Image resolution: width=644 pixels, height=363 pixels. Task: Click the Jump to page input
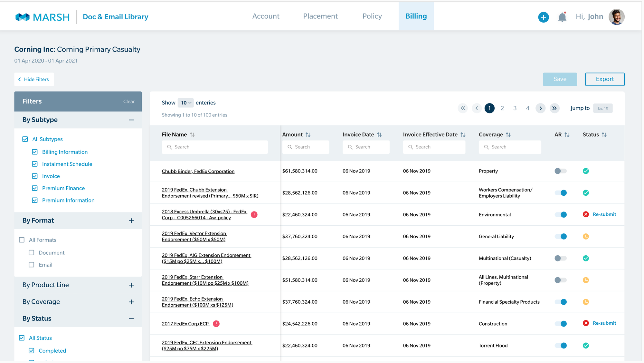click(x=603, y=108)
